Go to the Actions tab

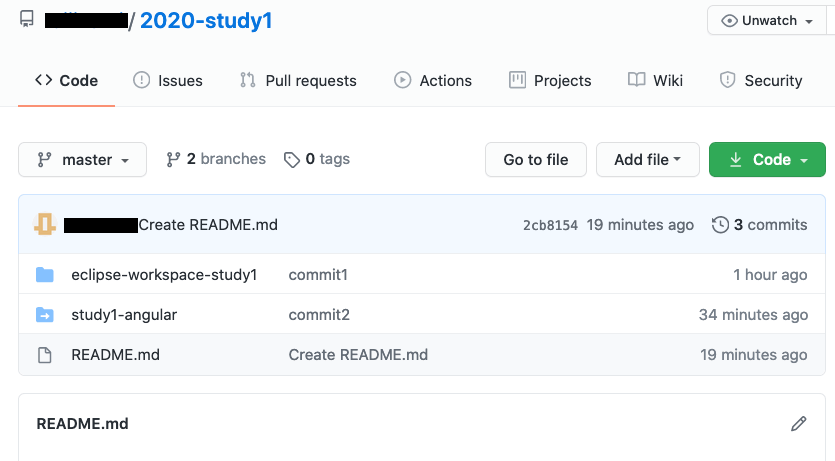click(433, 80)
